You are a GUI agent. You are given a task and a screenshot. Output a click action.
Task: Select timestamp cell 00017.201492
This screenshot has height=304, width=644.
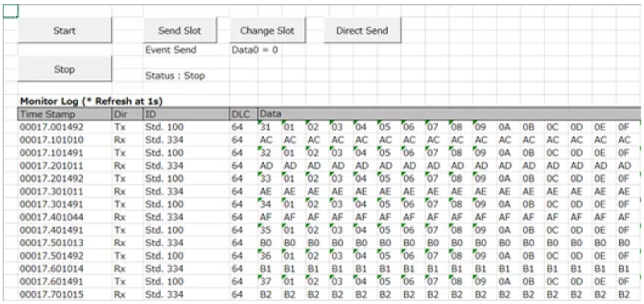tap(65, 179)
